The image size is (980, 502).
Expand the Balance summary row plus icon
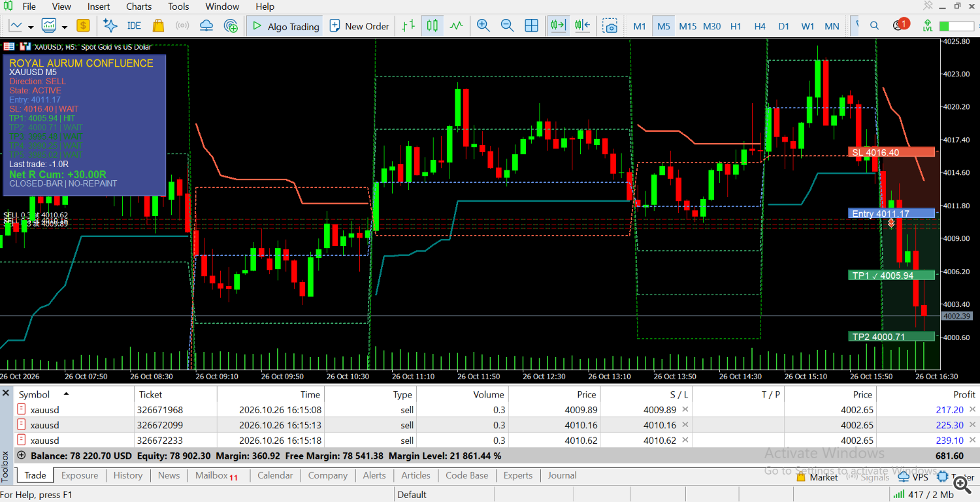click(22, 456)
